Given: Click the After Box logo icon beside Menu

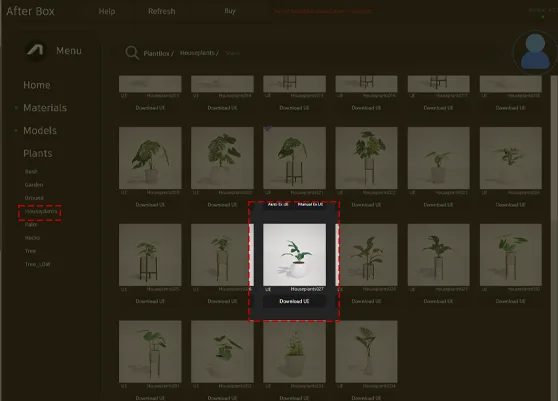Looking at the screenshot, I should [x=36, y=51].
